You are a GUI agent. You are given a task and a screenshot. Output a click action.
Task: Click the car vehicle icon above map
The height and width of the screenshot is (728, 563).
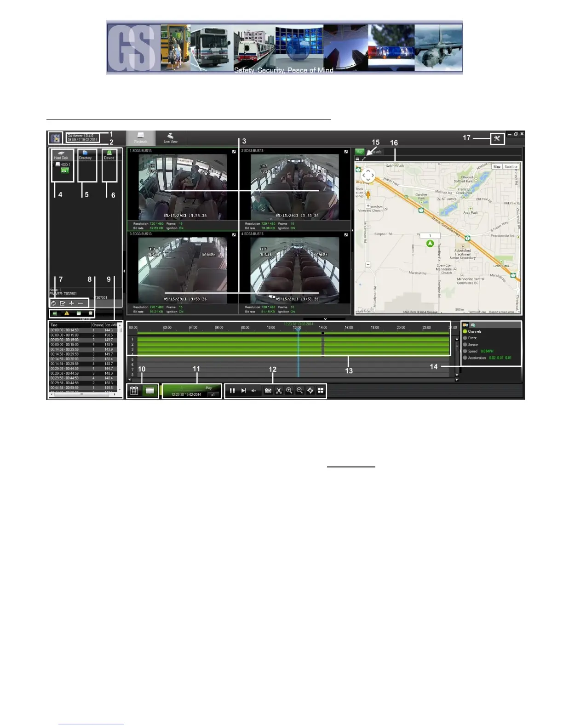click(x=357, y=159)
